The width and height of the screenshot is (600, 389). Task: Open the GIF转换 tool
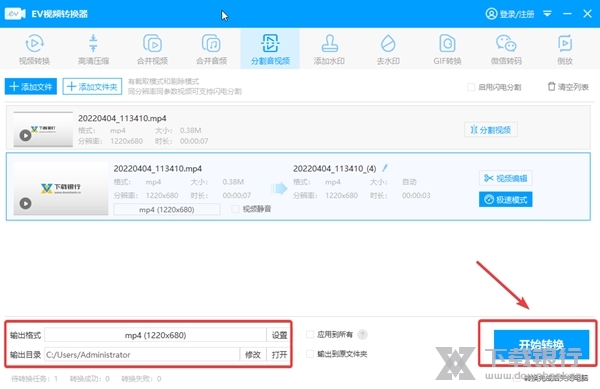[447, 49]
